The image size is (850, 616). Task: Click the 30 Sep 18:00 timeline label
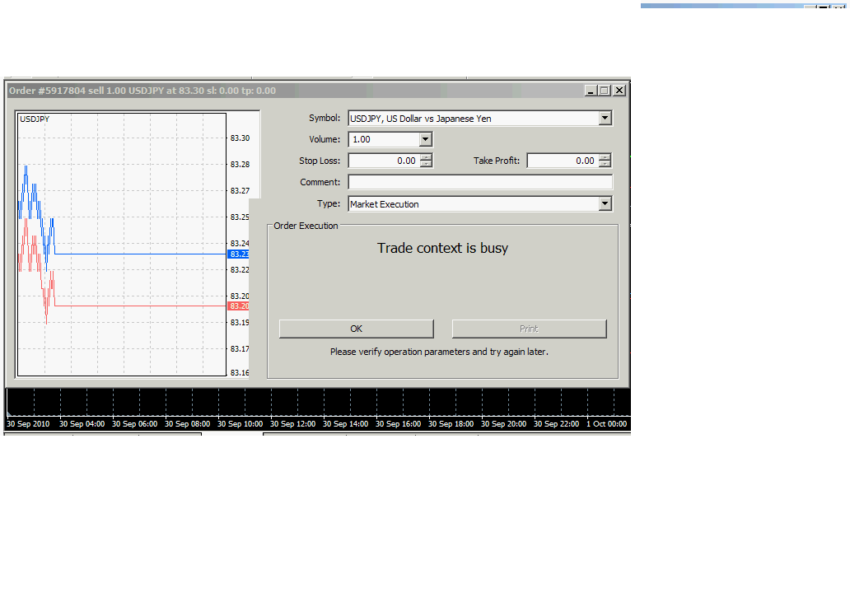point(451,424)
